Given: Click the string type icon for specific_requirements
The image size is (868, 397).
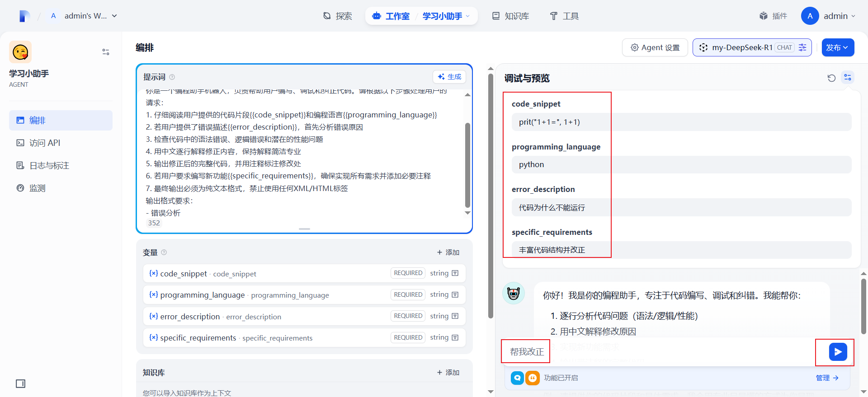Looking at the screenshot, I should 455,337.
